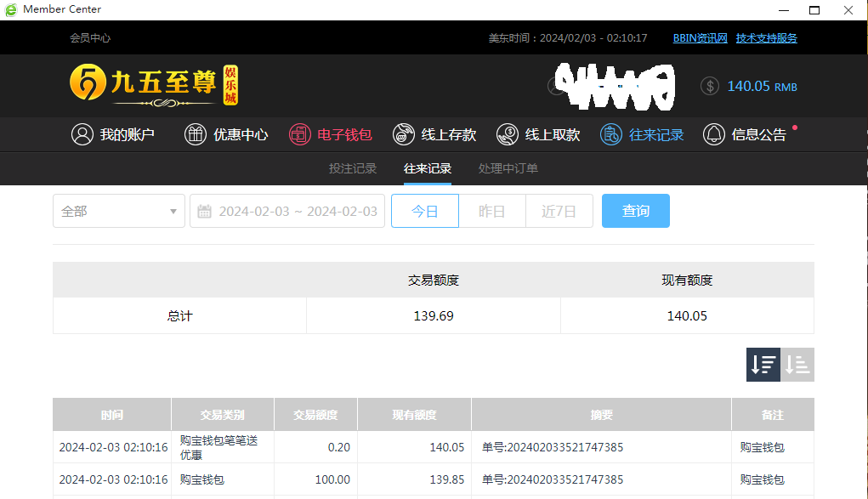Image resolution: width=868 pixels, height=499 pixels.
Task: Click the dollar balance icon
Action: pyautogui.click(x=710, y=87)
